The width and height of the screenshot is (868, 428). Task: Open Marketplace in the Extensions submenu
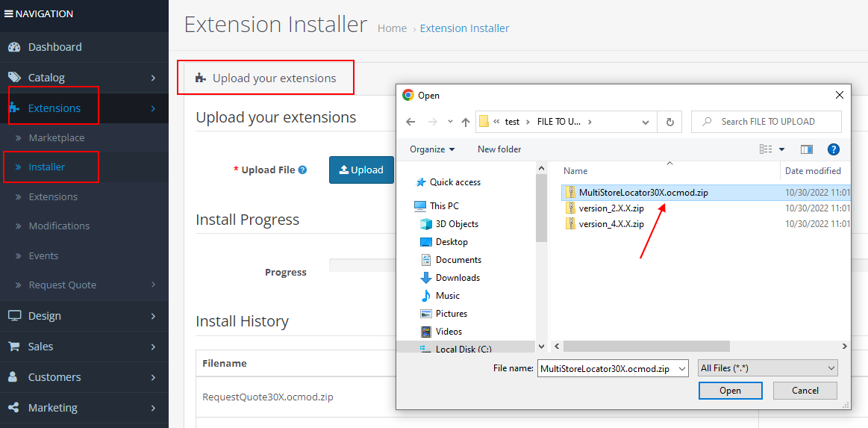57,138
